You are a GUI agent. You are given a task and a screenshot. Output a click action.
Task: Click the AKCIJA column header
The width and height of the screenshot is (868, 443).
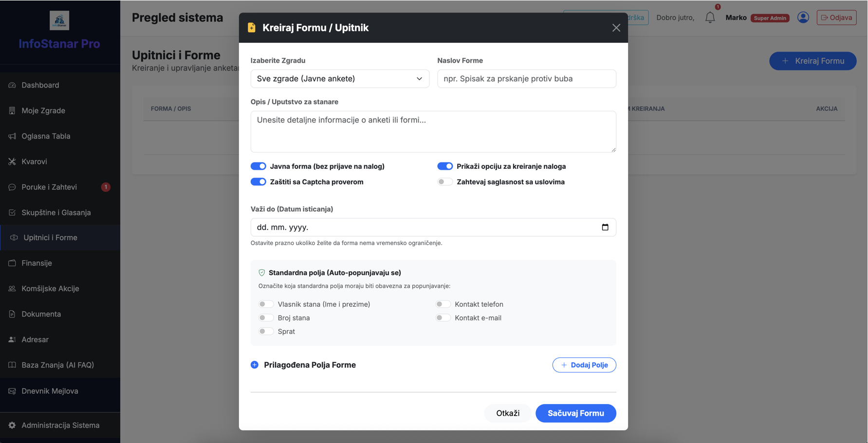pyautogui.click(x=827, y=108)
